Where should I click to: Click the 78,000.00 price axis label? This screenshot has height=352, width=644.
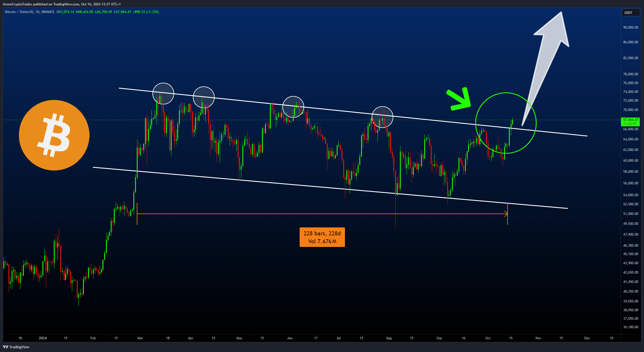coord(631,74)
